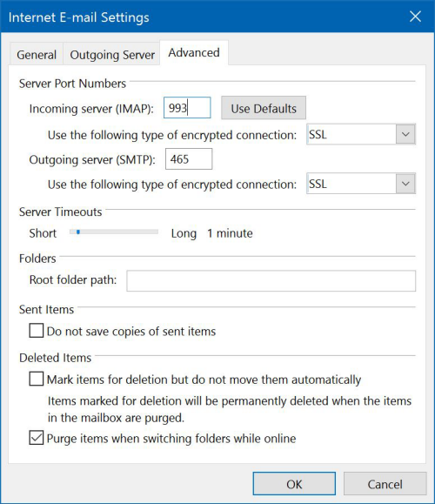Image resolution: width=435 pixels, height=504 pixels.
Task: Click the Deleted Items section label
Action: point(56,358)
